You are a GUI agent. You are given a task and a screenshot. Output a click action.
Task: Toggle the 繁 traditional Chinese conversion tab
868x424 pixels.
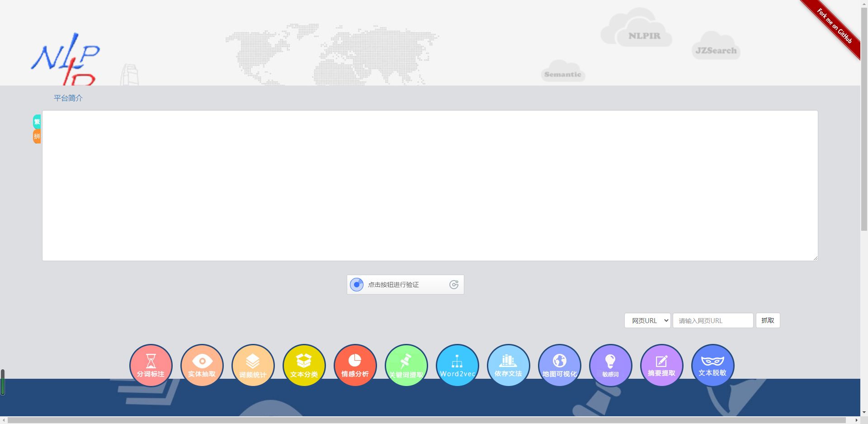(x=37, y=122)
